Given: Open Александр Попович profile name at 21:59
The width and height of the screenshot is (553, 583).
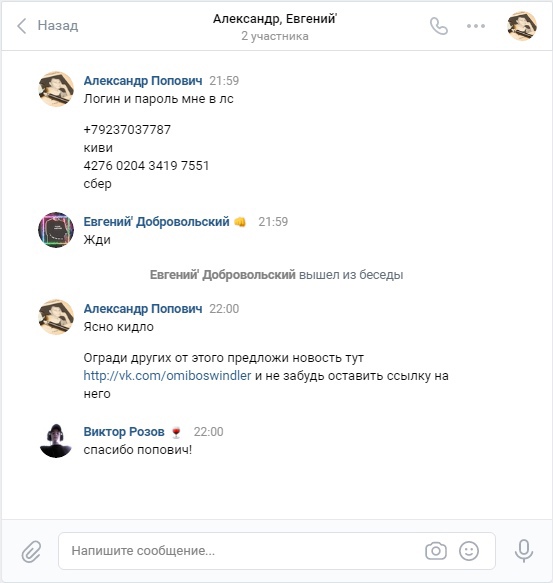Looking at the screenshot, I should click(x=143, y=80).
